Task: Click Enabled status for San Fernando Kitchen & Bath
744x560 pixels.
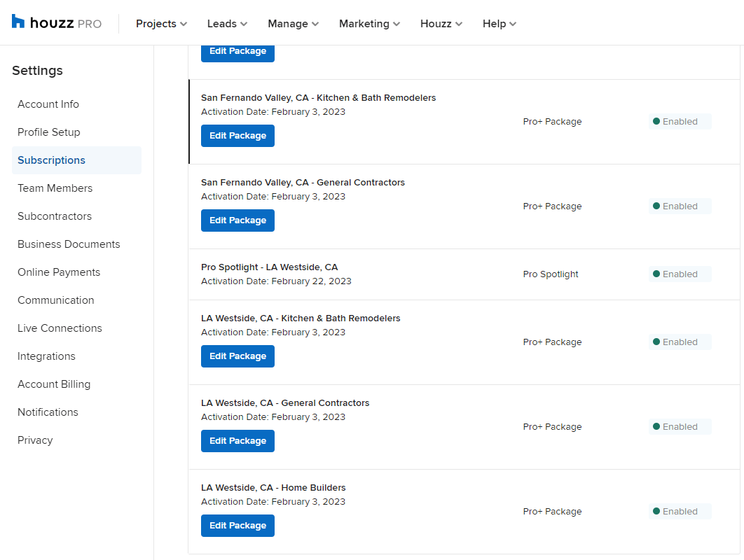Action: click(680, 121)
